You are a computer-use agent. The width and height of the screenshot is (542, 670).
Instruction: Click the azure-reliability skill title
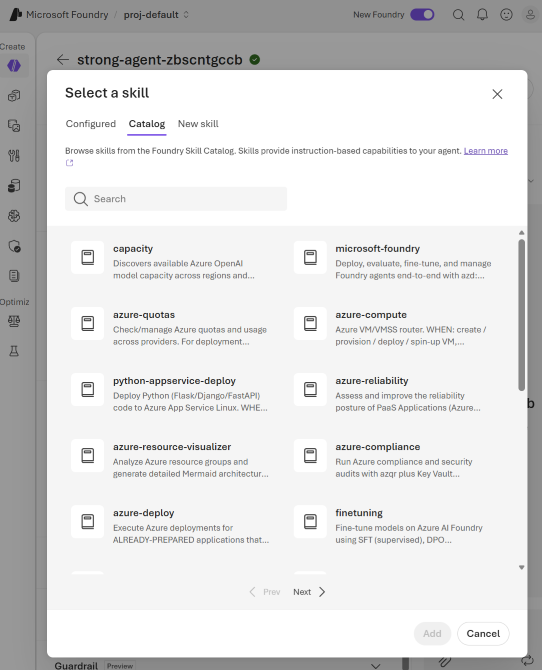372,381
